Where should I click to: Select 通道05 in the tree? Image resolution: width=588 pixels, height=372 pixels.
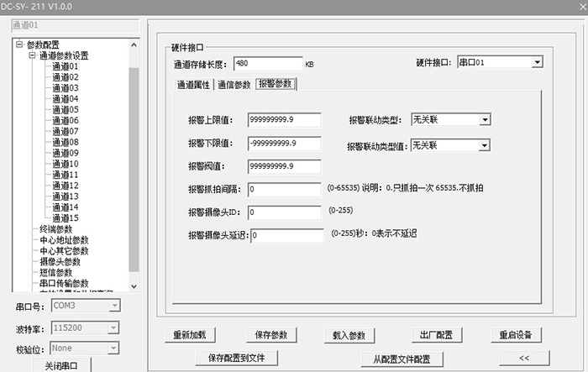[65, 110]
